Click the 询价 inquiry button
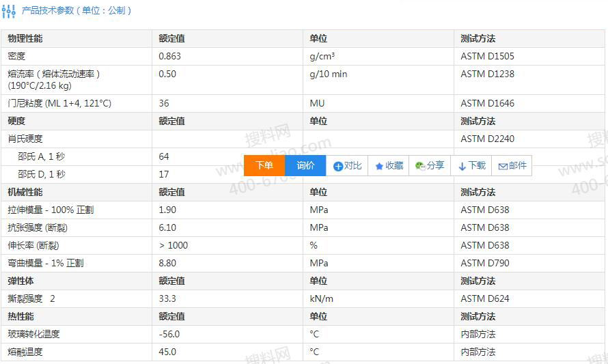Viewport: 608px width, 364px height. click(305, 165)
